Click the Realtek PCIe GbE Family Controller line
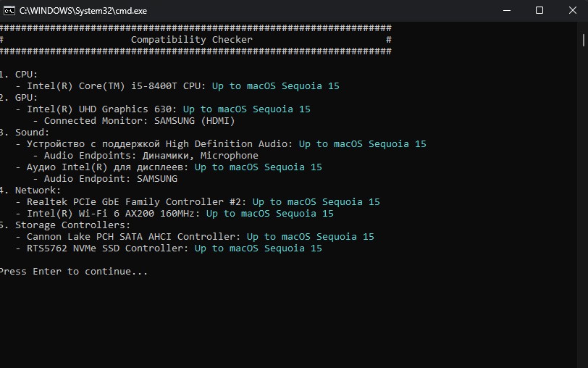 coord(135,202)
